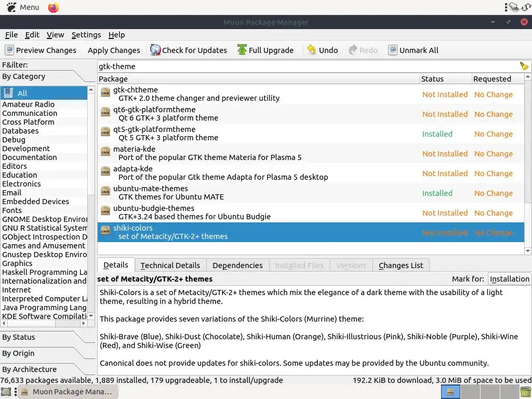
Task: Click the package icon for ubuntu-mate-themes
Action: pyautogui.click(x=105, y=190)
